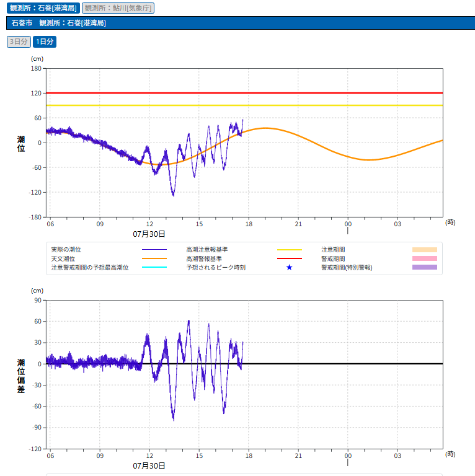The height and width of the screenshot is (476, 475).
Task: Click the 石巻市 blue header bar
Action: (240, 23)
